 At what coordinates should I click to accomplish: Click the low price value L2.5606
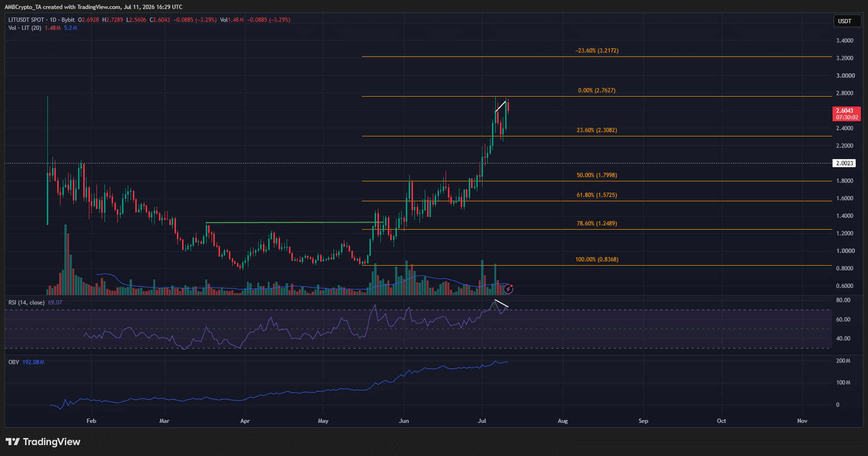(x=136, y=20)
